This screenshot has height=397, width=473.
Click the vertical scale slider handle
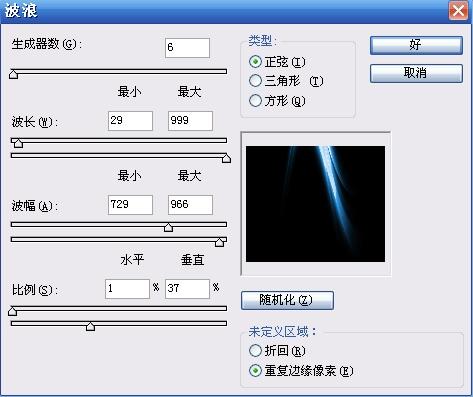click(x=90, y=326)
